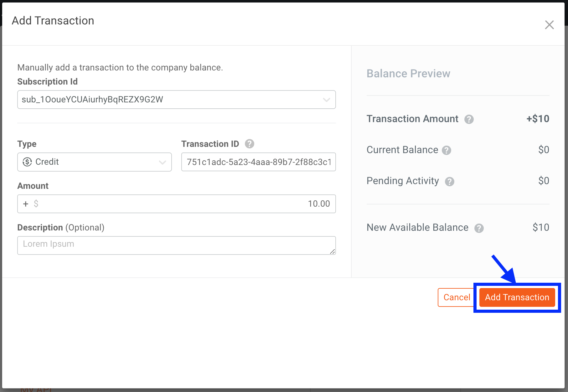Screen dimensions: 568x392
Task: Click the New Available Balance help icon
Action: tap(479, 228)
